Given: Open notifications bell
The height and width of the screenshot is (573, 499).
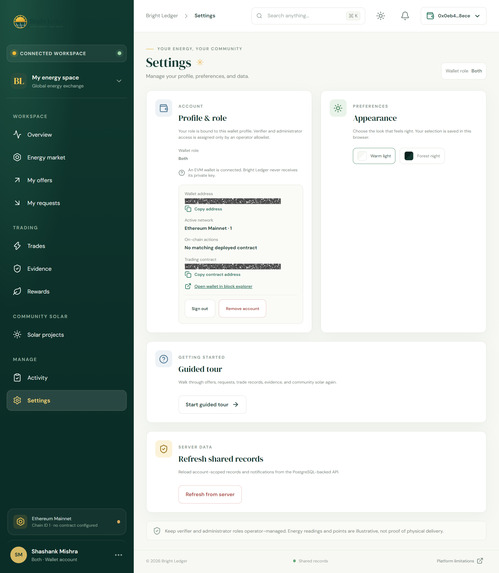Looking at the screenshot, I should [x=405, y=16].
